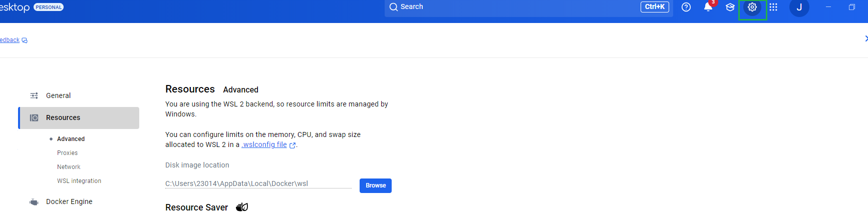The image size is (868, 213).
Task: Click the Resources Advanced heading
Action: coord(212,89)
